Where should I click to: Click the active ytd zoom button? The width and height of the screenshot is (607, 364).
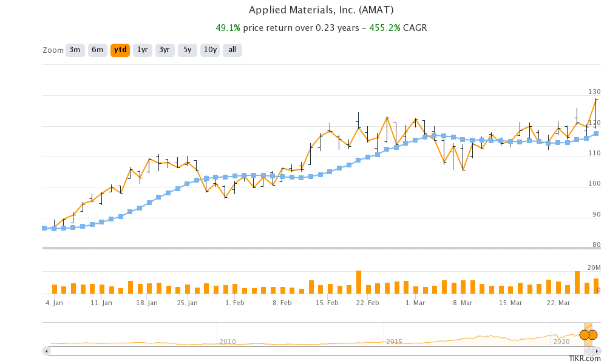click(x=120, y=50)
